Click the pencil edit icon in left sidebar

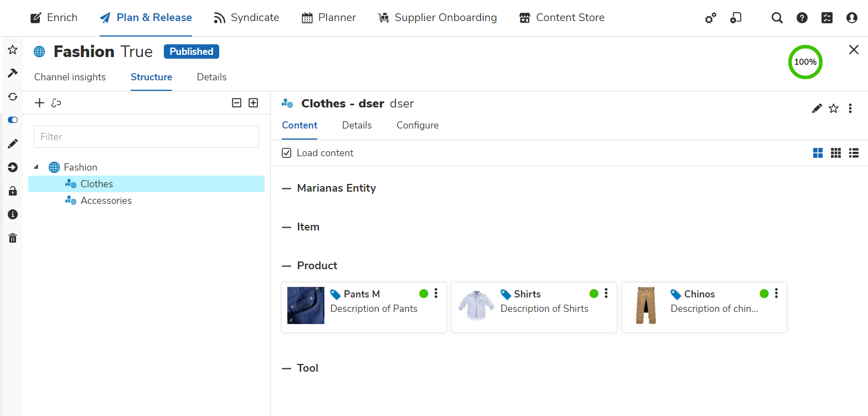point(12,144)
